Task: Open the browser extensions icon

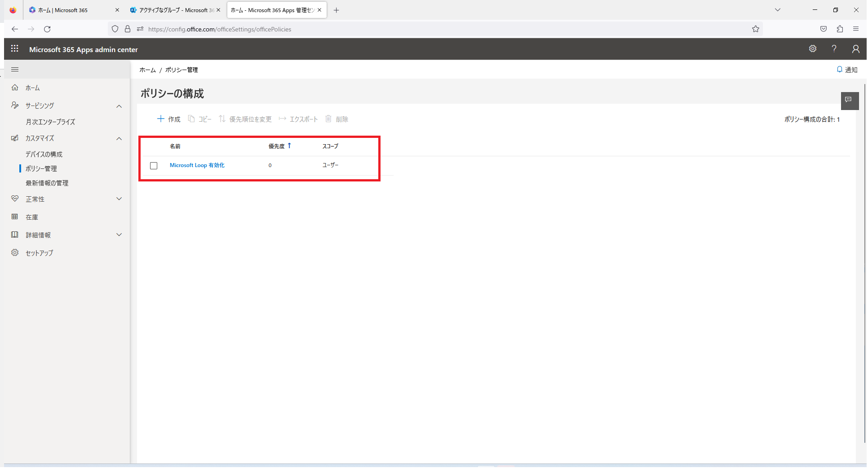Action: (840, 29)
